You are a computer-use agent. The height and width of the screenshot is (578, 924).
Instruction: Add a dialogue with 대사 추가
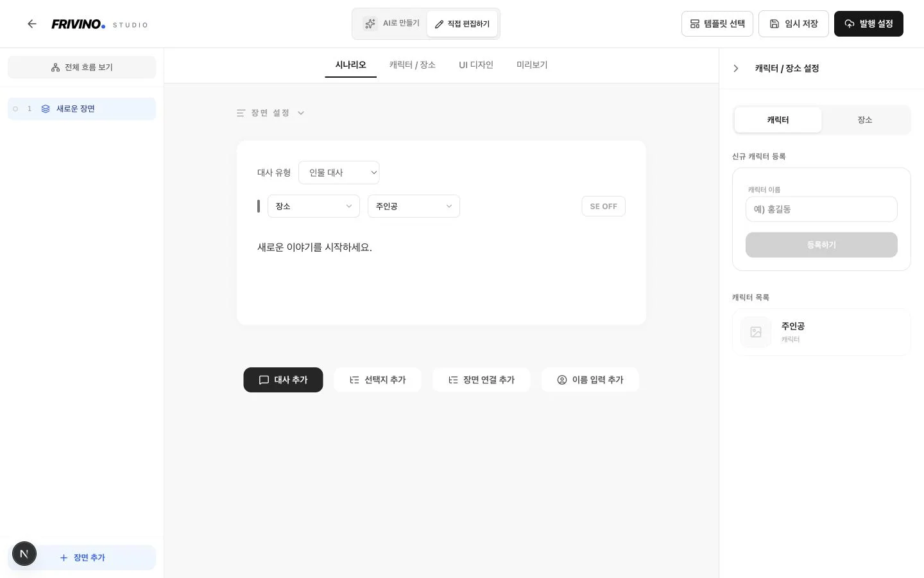283,380
